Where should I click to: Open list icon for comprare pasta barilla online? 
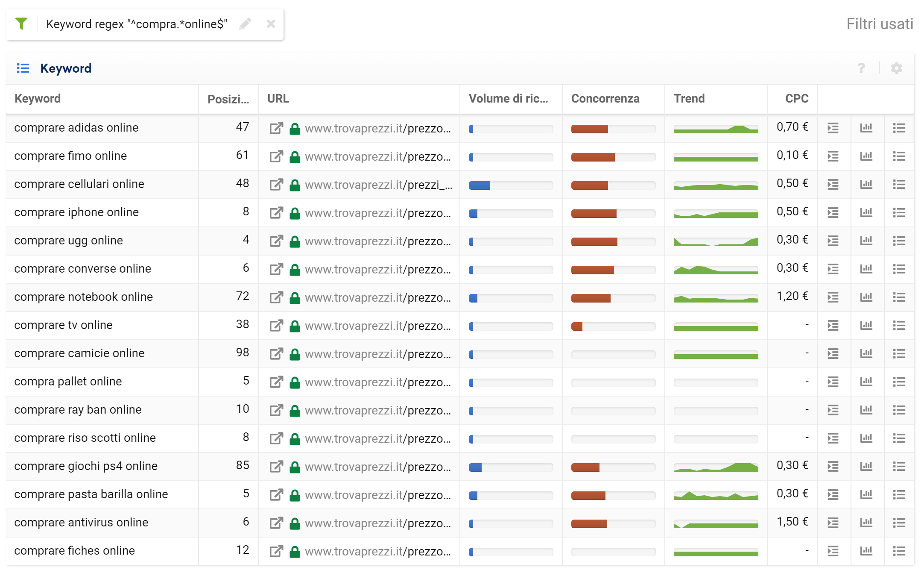coord(899,494)
